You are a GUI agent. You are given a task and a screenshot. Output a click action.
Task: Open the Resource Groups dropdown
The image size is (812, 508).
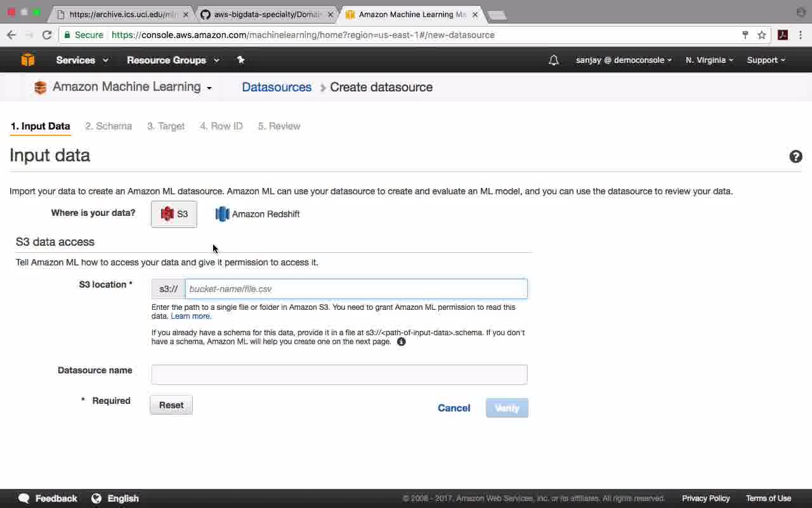pos(173,60)
